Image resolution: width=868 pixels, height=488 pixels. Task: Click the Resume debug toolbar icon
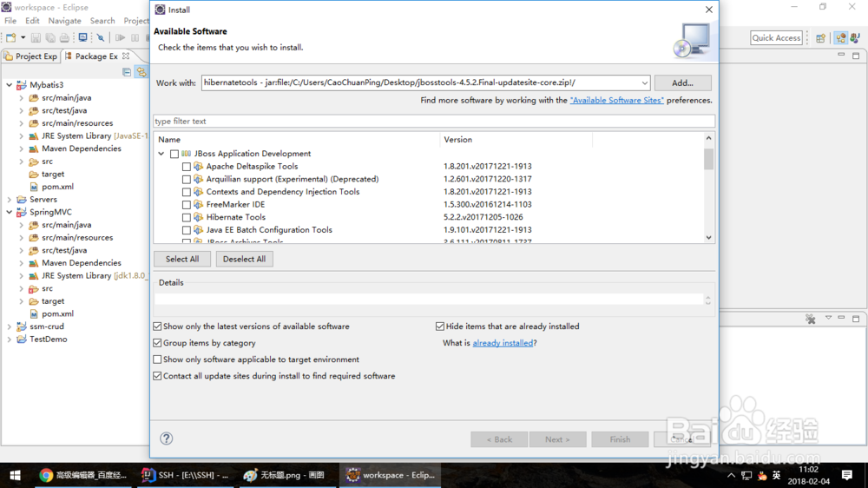pyautogui.click(x=120, y=37)
